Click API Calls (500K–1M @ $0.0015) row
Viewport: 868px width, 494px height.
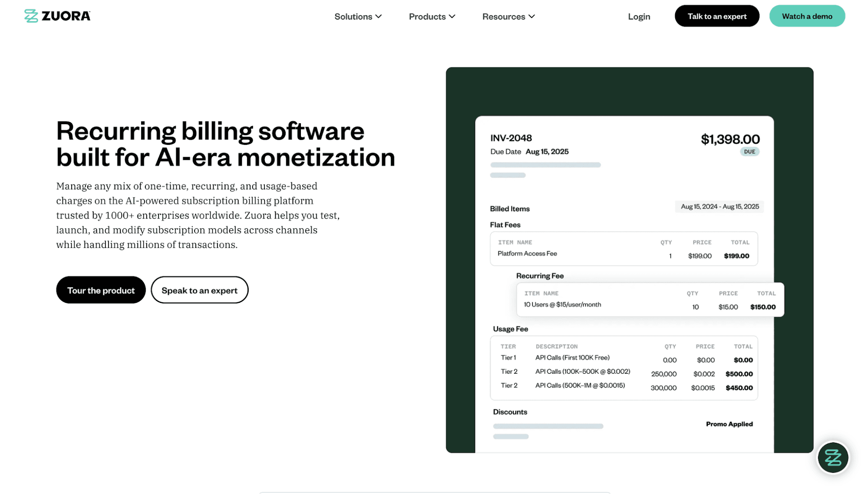pyautogui.click(x=627, y=387)
